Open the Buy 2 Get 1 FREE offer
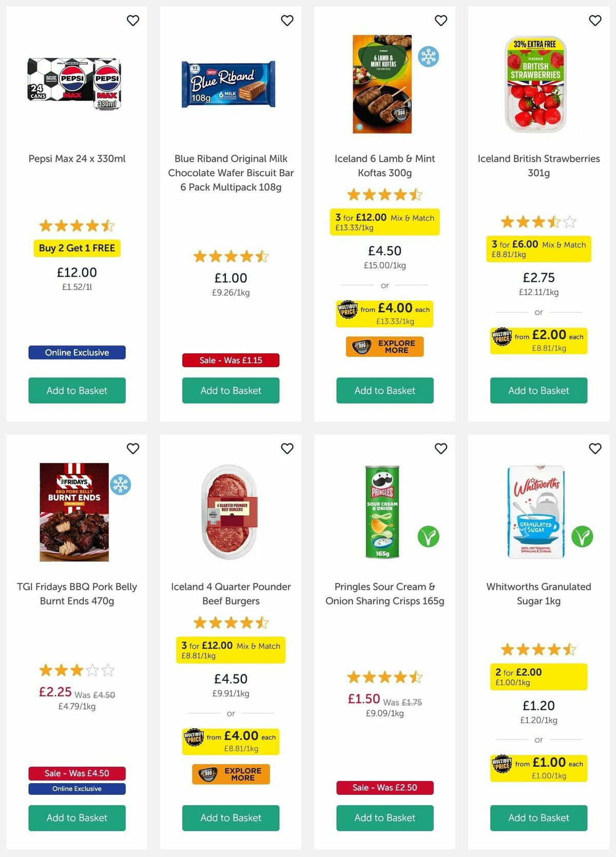Screen dimensions: 616x857 [77, 248]
